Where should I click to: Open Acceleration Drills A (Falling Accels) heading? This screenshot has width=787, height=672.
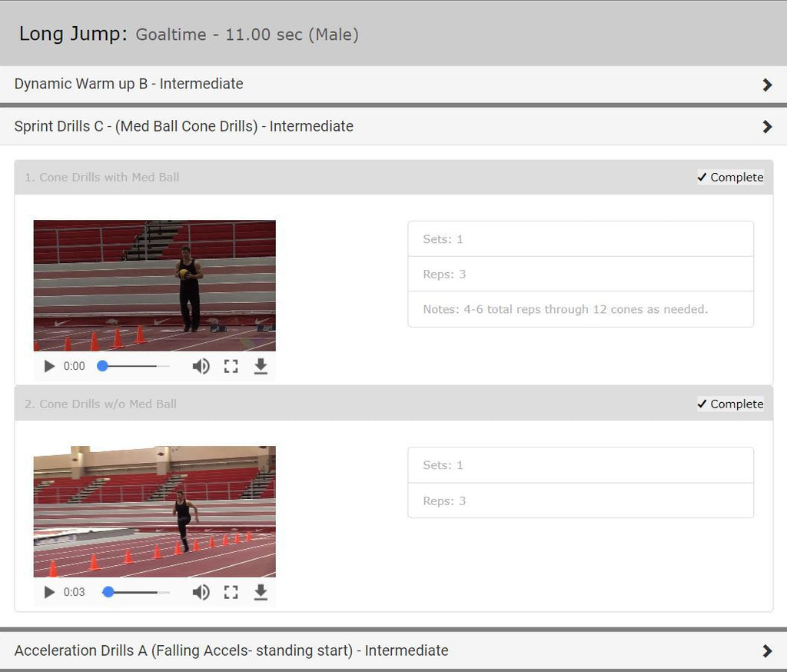(x=231, y=650)
